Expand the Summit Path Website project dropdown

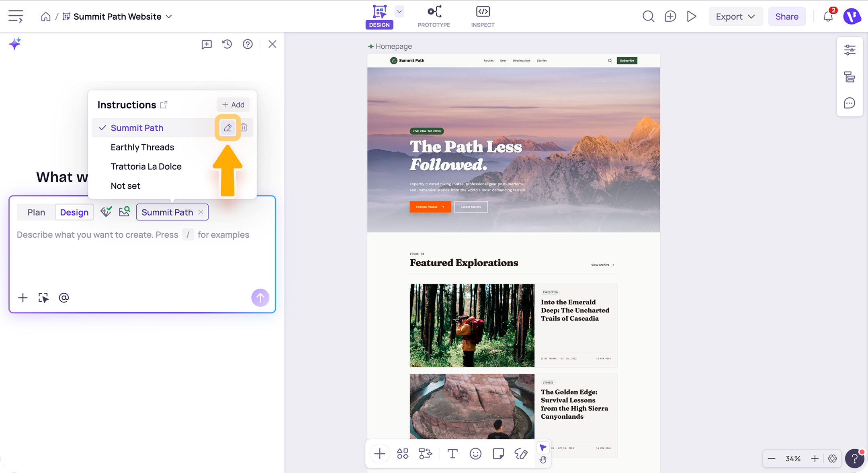click(x=169, y=16)
